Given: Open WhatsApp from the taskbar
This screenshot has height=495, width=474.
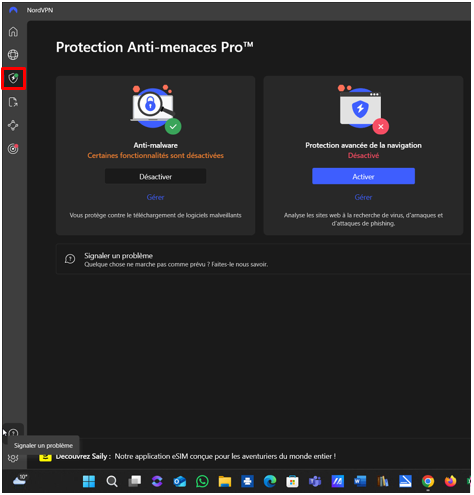Looking at the screenshot, I should [202, 481].
